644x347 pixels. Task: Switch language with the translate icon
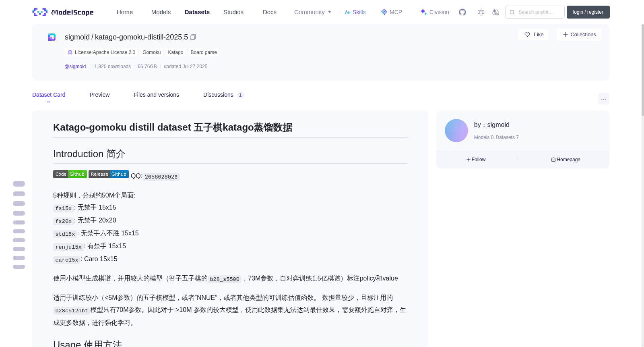coord(495,12)
